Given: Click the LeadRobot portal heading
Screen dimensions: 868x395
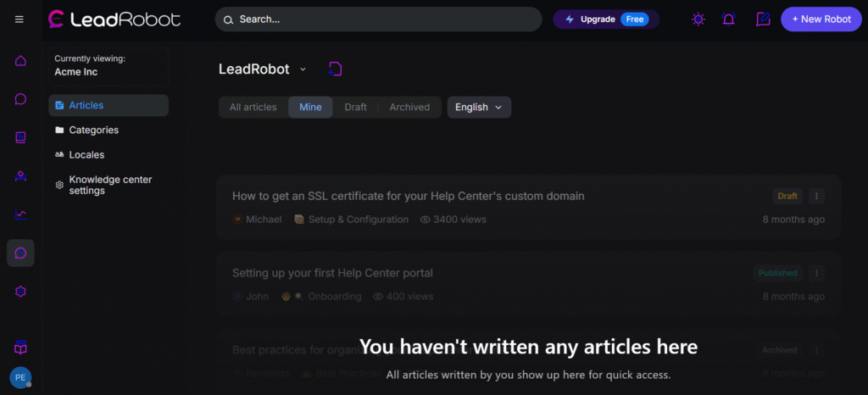Looking at the screenshot, I should pyautogui.click(x=254, y=70).
